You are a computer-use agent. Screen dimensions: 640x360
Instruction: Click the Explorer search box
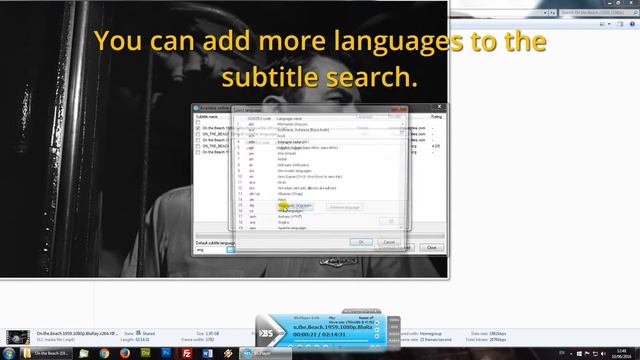[598, 13]
